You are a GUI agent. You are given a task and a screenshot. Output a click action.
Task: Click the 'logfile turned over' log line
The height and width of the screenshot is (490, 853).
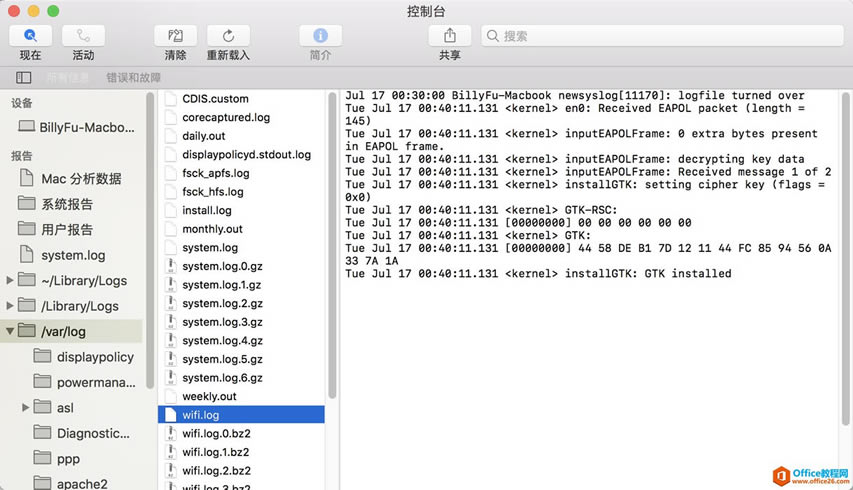pyautogui.click(x=574, y=96)
